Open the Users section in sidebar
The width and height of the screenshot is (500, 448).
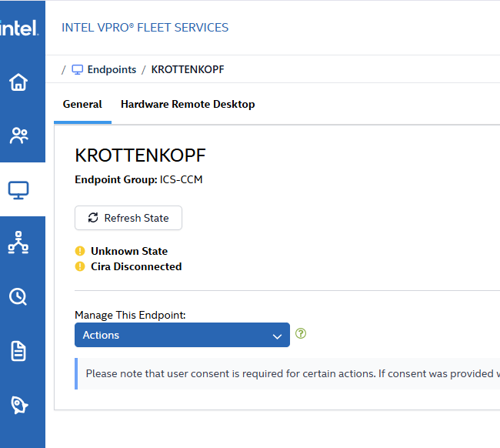[x=18, y=135]
